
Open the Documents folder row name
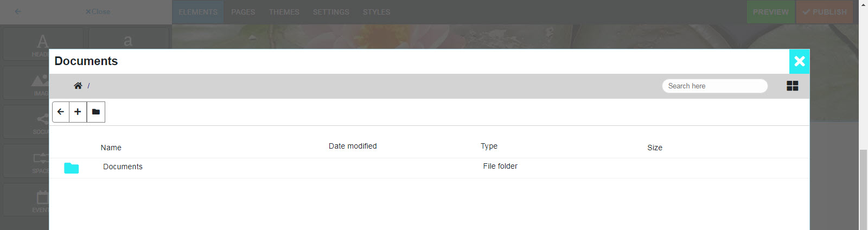point(123,167)
